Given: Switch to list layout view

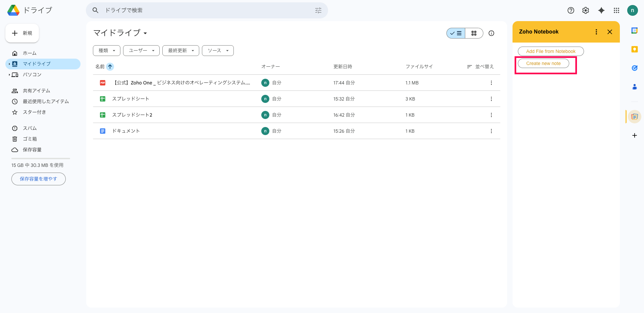Looking at the screenshot, I should coord(456,33).
